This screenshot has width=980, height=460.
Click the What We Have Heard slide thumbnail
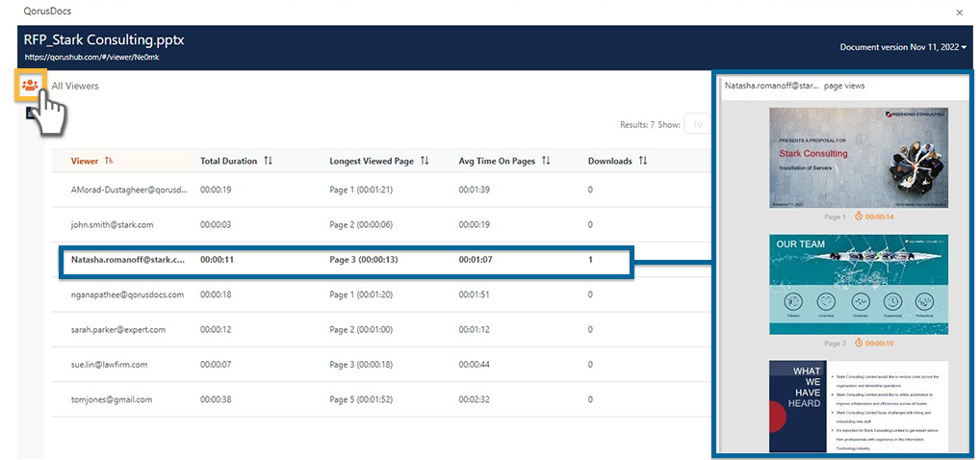click(858, 406)
